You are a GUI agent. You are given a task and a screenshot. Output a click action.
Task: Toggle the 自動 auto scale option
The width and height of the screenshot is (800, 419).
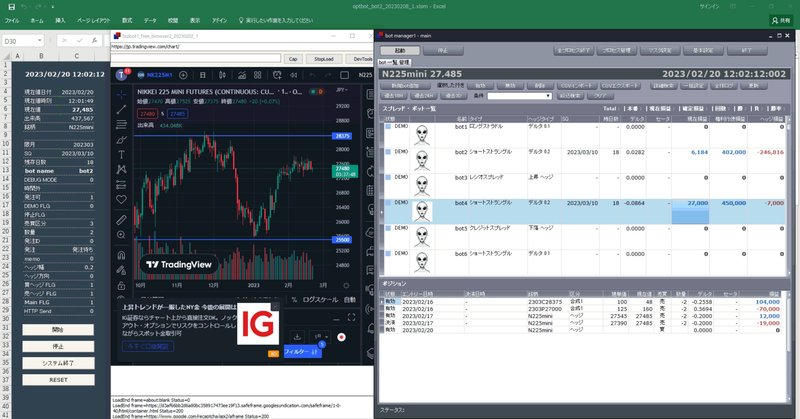(x=350, y=300)
